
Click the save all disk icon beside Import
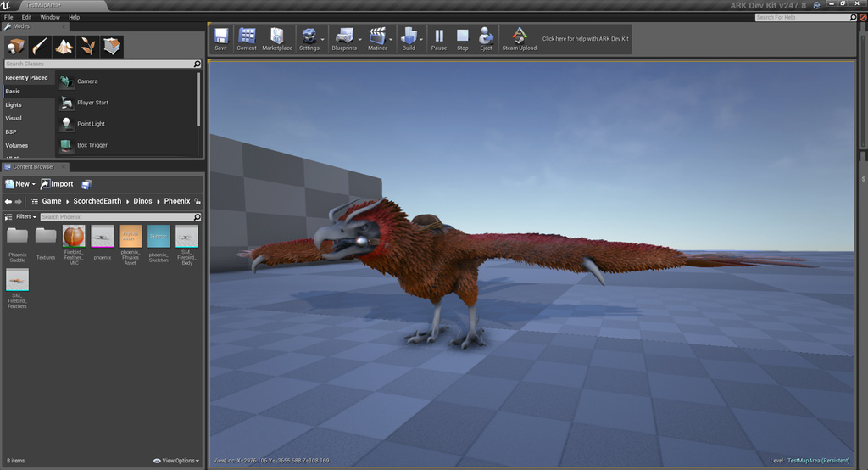[x=86, y=184]
